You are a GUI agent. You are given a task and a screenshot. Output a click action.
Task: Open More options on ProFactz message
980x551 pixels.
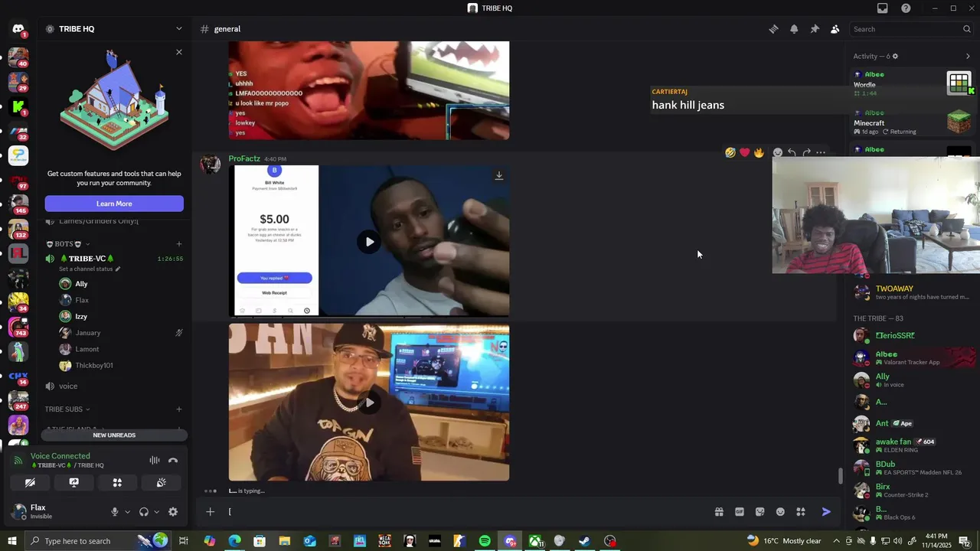[821, 152]
